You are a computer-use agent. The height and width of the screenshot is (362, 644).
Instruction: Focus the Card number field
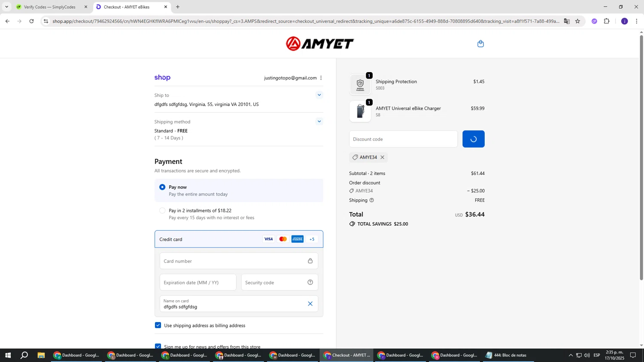239,261
